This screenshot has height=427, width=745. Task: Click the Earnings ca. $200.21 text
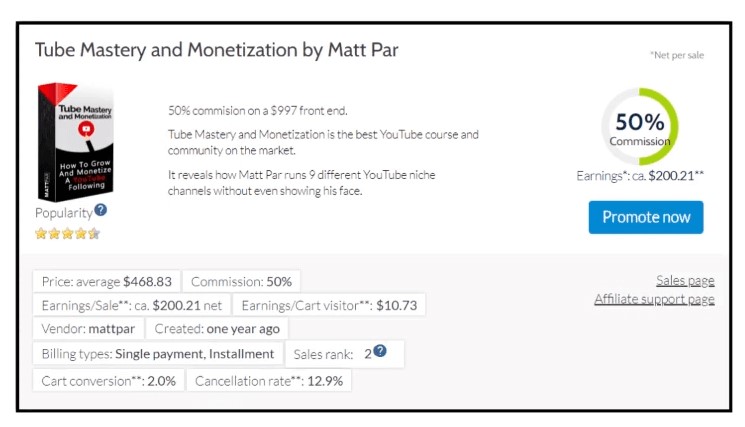[640, 176]
